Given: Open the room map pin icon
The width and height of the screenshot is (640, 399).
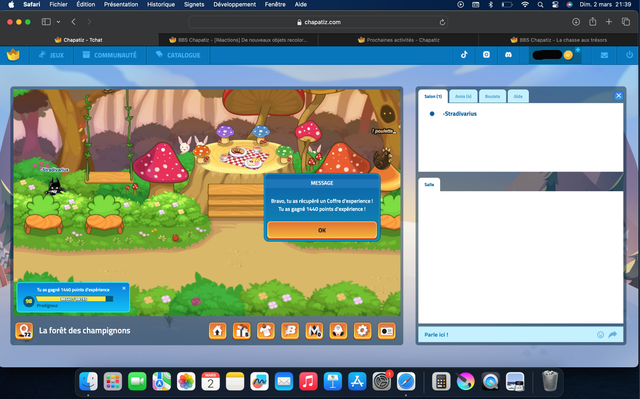Looking at the screenshot, I should [24, 331].
